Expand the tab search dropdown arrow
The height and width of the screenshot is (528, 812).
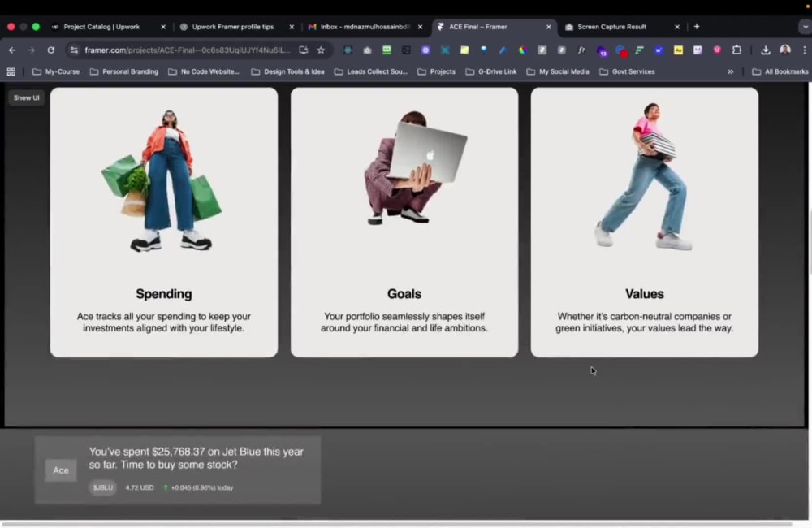click(x=805, y=27)
